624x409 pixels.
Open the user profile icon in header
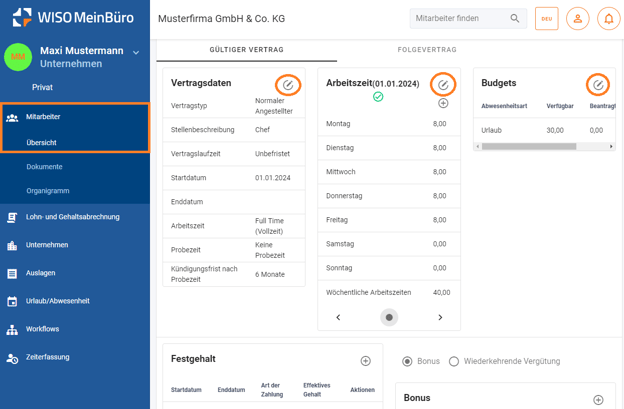coord(577,19)
